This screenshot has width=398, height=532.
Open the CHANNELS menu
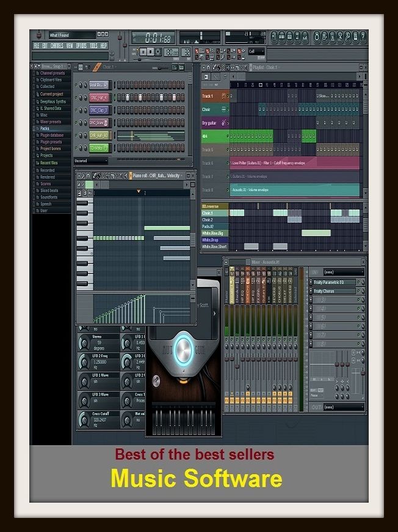point(57,45)
